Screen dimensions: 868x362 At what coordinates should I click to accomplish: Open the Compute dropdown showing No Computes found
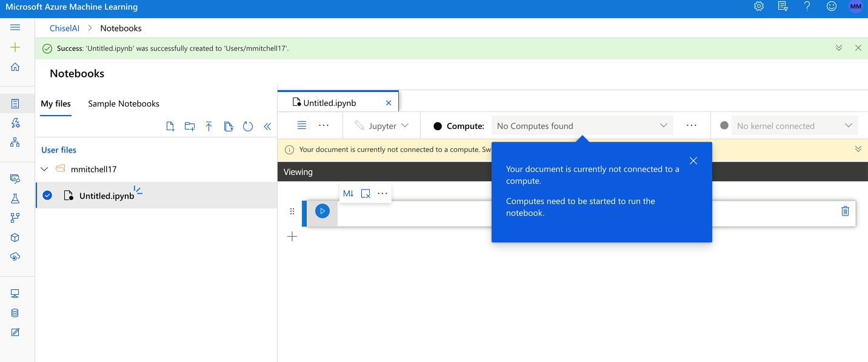[582, 125]
